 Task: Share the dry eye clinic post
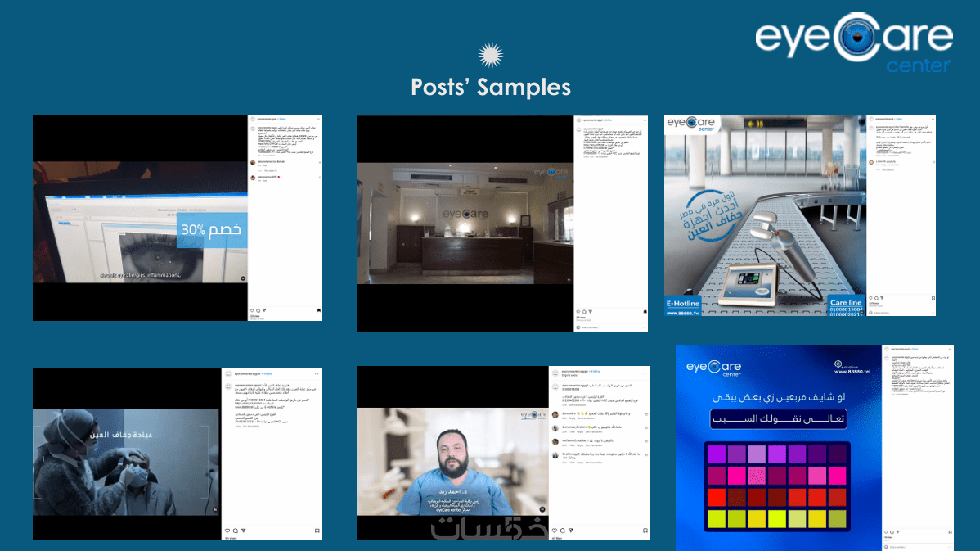(244, 531)
